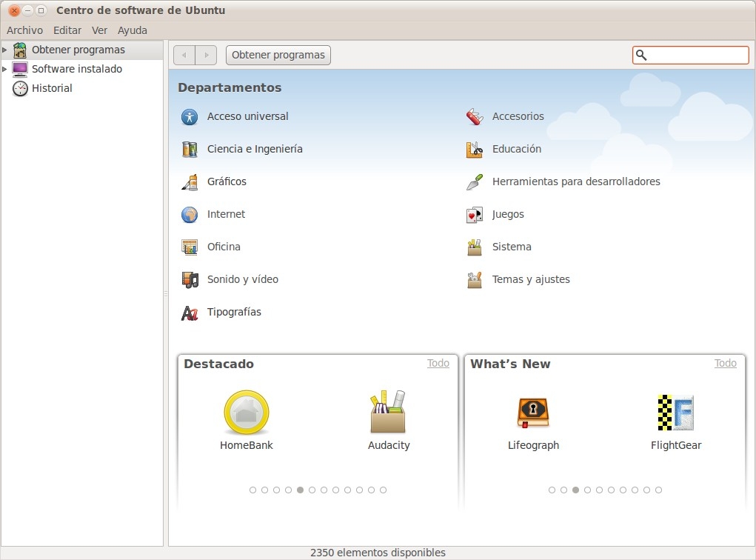The height and width of the screenshot is (560, 756).
Task: Click the Audacity app name
Action: coord(389,445)
